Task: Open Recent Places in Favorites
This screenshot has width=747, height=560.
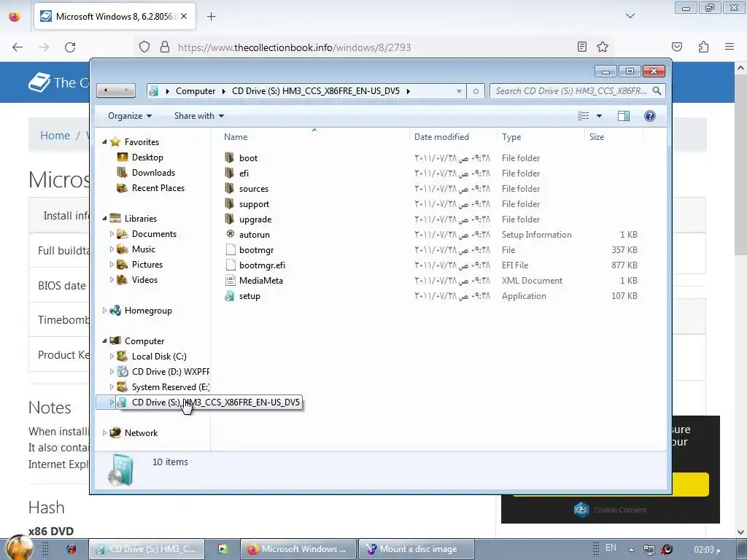Action: coord(158,187)
